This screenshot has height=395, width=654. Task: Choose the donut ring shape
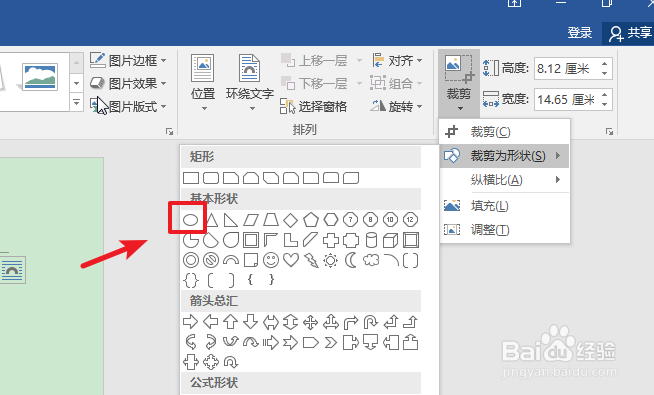click(x=191, y=260)
